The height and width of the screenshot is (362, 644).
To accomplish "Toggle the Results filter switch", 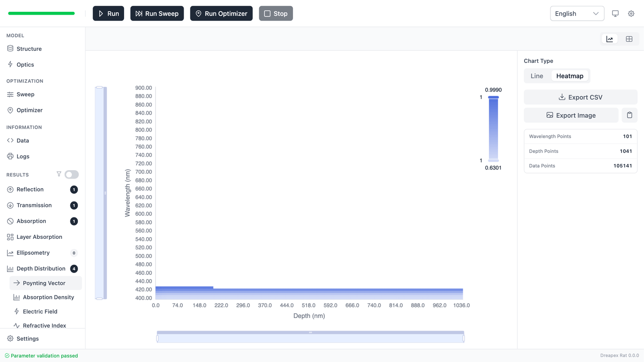I will tap(72, 174).
